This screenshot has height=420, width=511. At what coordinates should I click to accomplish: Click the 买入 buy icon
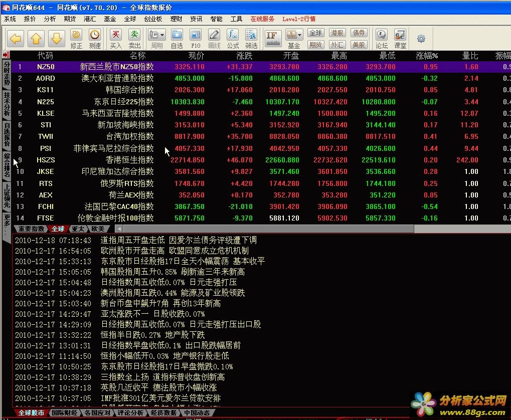point(116,39)
